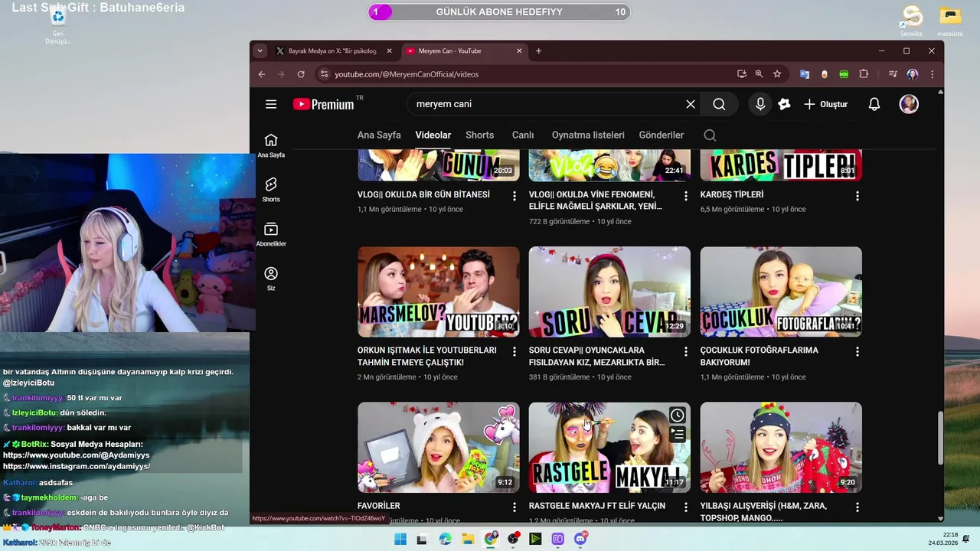Close the Meryem Can YouTube tab

click(x=519, y=51)
